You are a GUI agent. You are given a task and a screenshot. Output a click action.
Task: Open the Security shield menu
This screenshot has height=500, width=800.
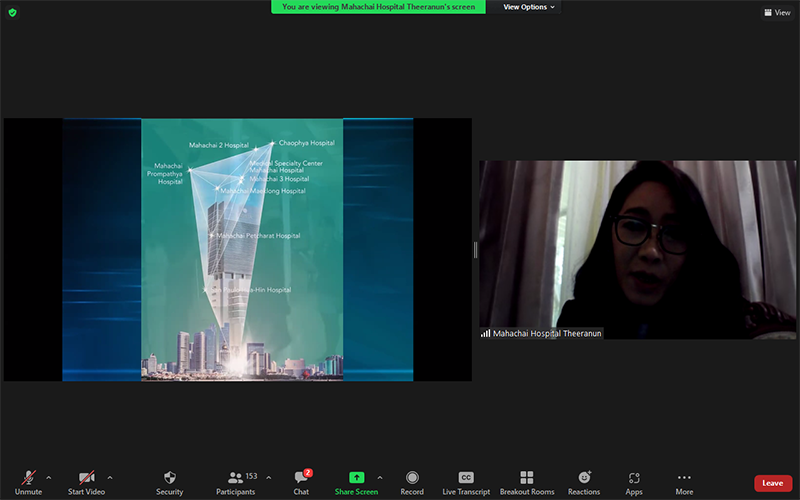pos(169,483)
